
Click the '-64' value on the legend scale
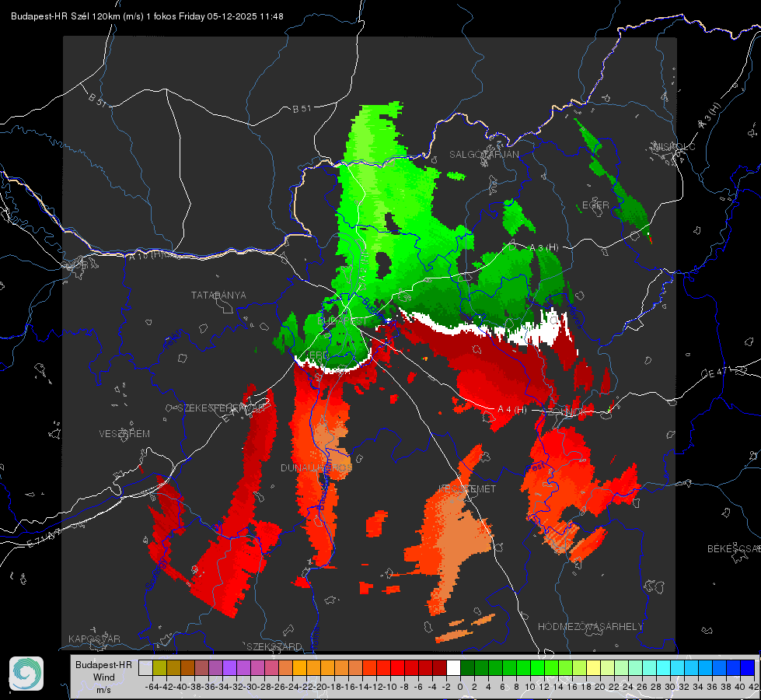(152, 687)
